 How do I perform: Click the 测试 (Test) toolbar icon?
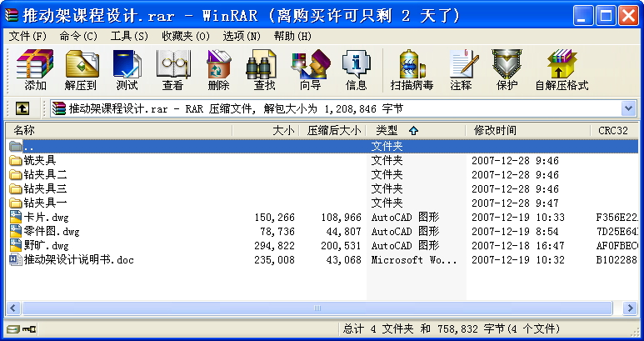pos(127,69)
